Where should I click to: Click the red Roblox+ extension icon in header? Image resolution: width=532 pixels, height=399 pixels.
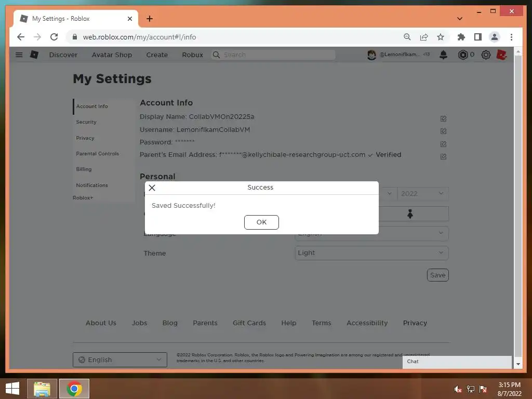click(x=501, y=55)
